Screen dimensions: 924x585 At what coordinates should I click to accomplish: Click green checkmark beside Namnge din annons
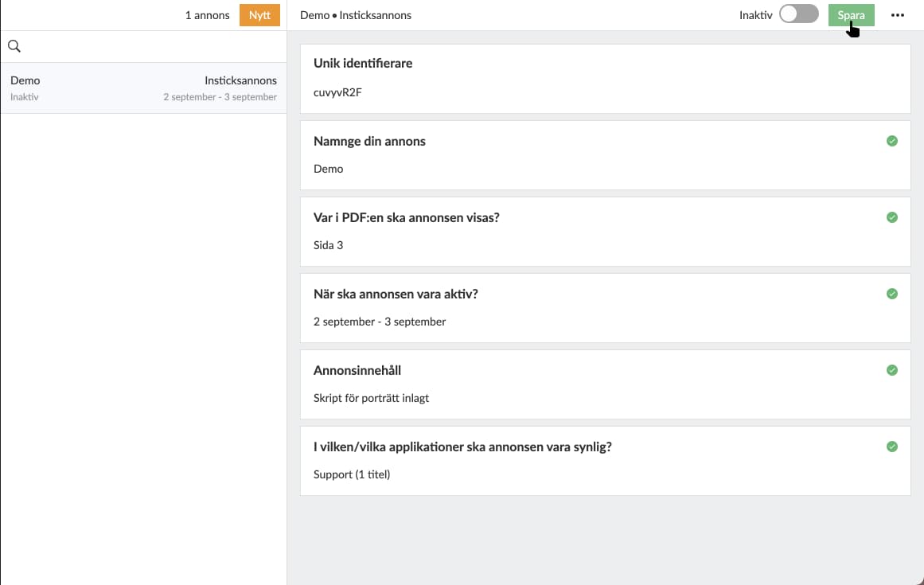click(892, 141)
